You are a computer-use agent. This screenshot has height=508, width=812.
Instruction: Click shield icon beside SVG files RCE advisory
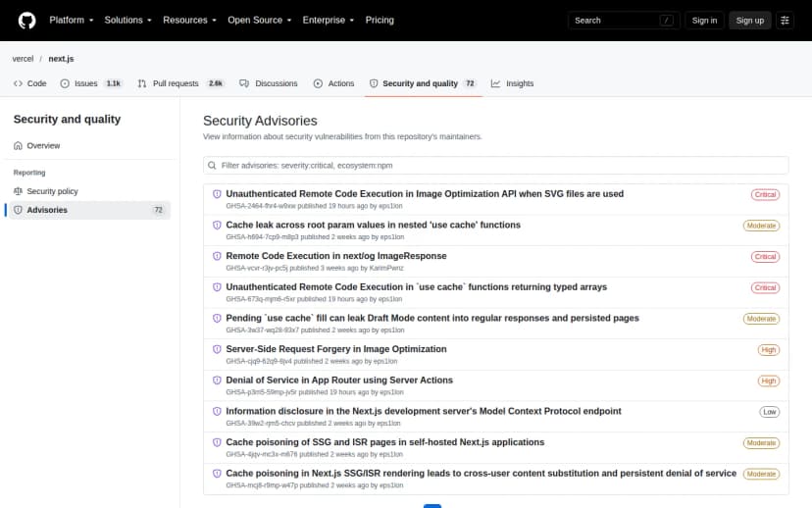click(217, 194)
